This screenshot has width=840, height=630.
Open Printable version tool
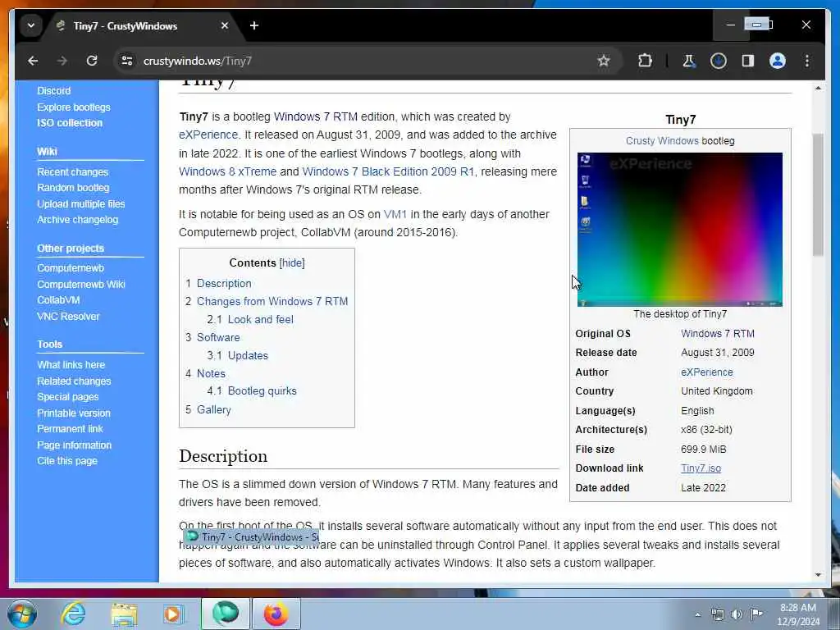click(x=73, y=413)
